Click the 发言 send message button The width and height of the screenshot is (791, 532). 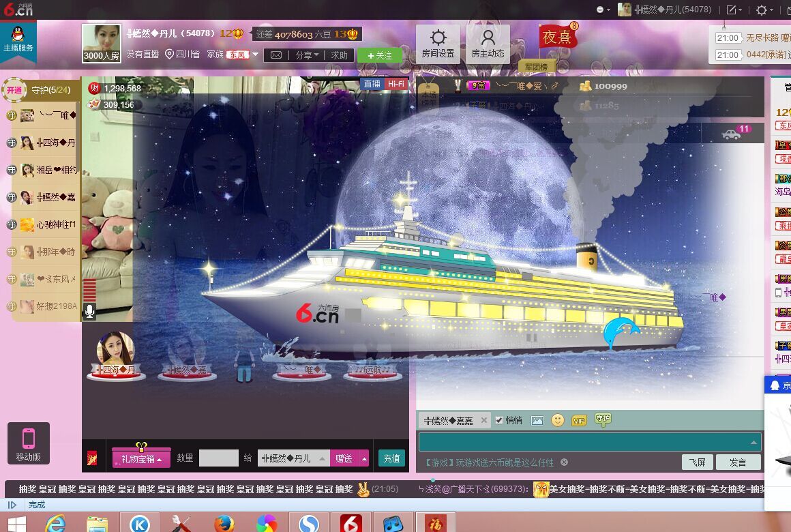click(x=738, y=462)
